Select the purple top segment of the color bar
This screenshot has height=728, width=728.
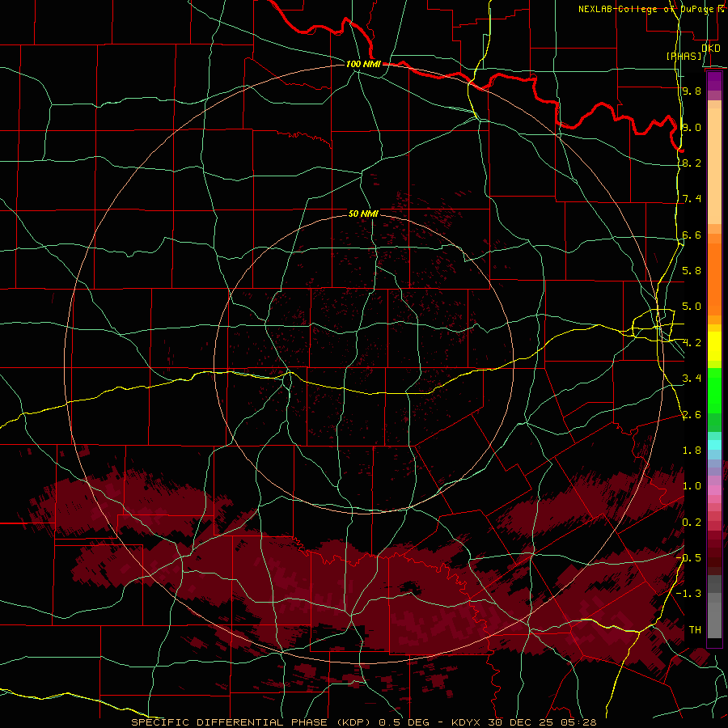click(714, 81)
